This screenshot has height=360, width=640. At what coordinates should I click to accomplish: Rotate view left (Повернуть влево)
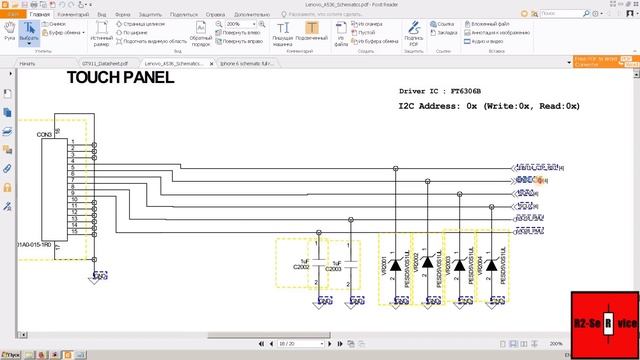click(238, 33)
